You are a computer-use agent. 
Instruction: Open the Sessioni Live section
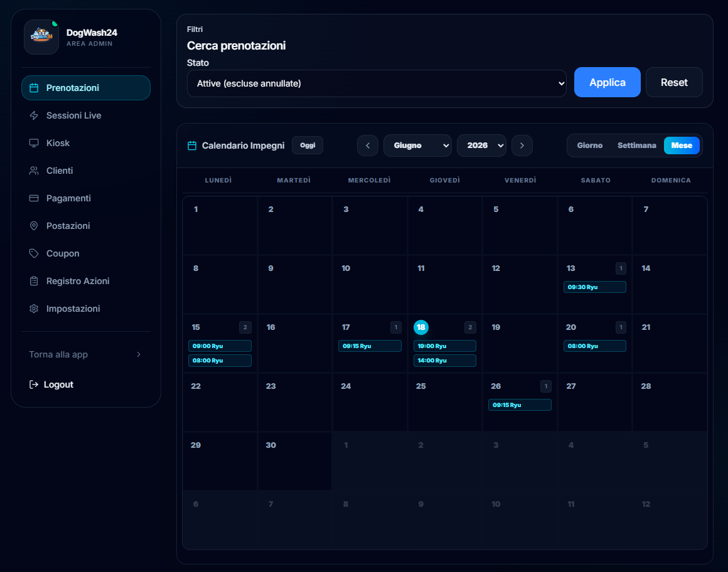pos(86,115)
